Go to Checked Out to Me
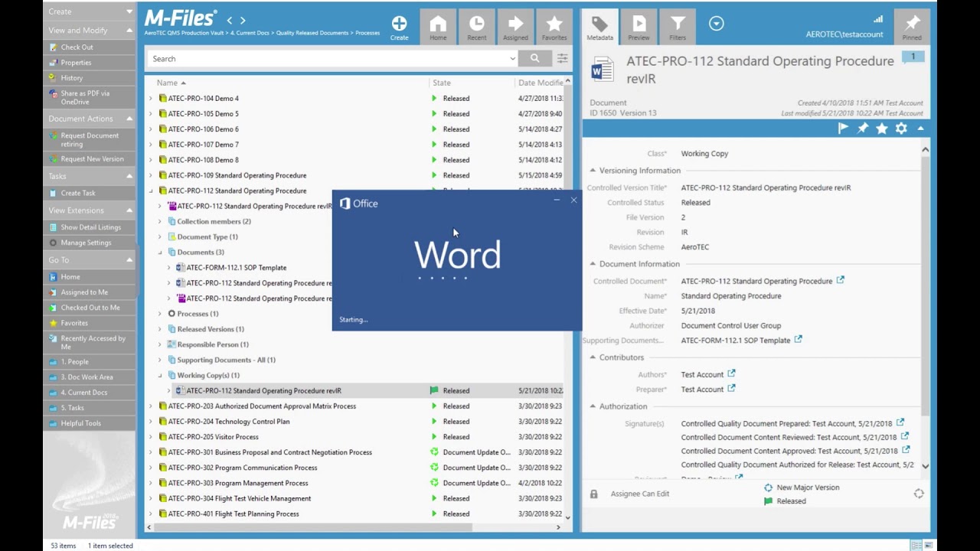Screen dimensions: 980x551 coord(90,308)
